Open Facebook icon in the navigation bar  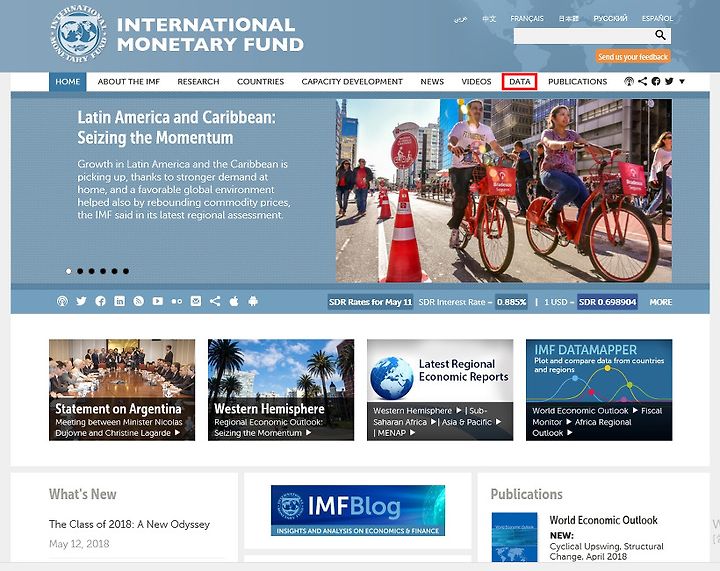[656, 81]
